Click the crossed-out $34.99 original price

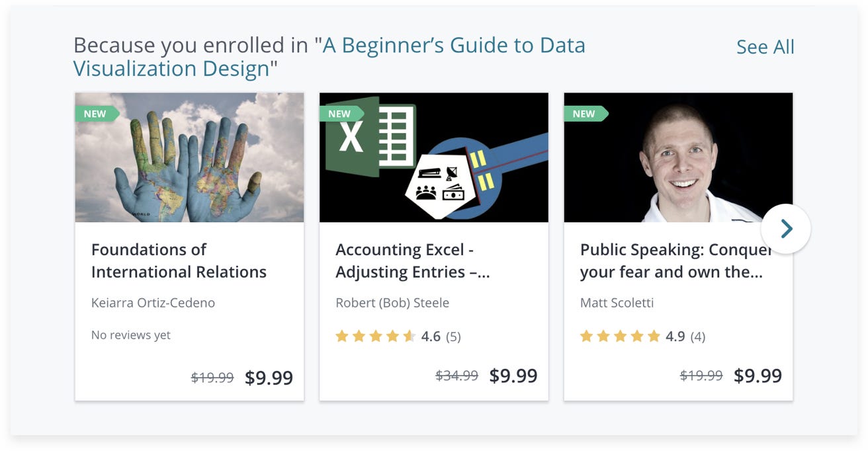pos(457,376)
